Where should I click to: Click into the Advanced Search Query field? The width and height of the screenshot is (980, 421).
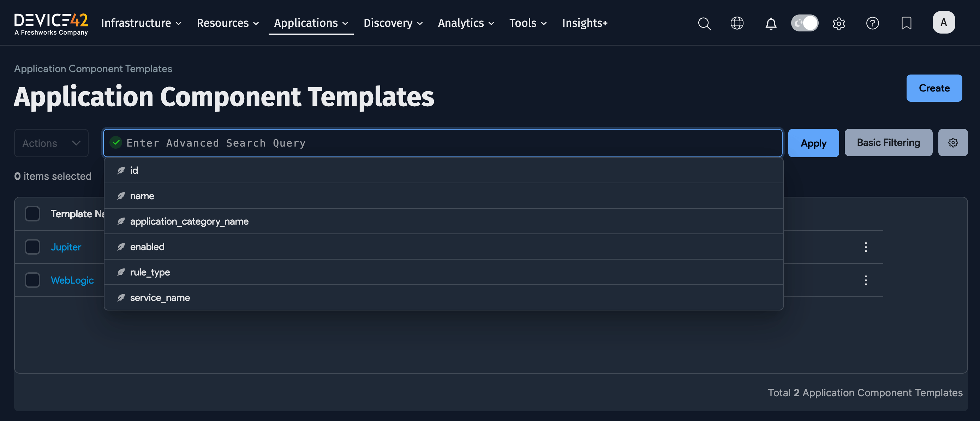(441, 143)
